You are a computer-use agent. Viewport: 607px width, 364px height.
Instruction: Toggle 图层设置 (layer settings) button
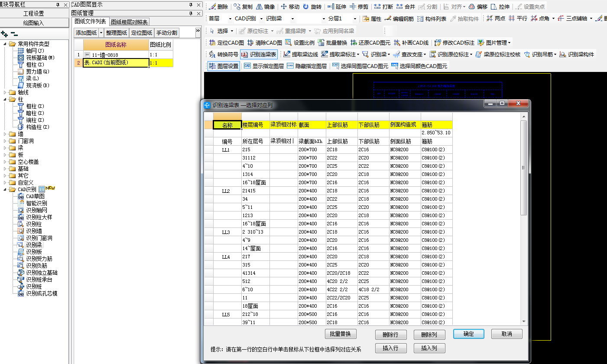pyautogui.click(x=224, y=66)
